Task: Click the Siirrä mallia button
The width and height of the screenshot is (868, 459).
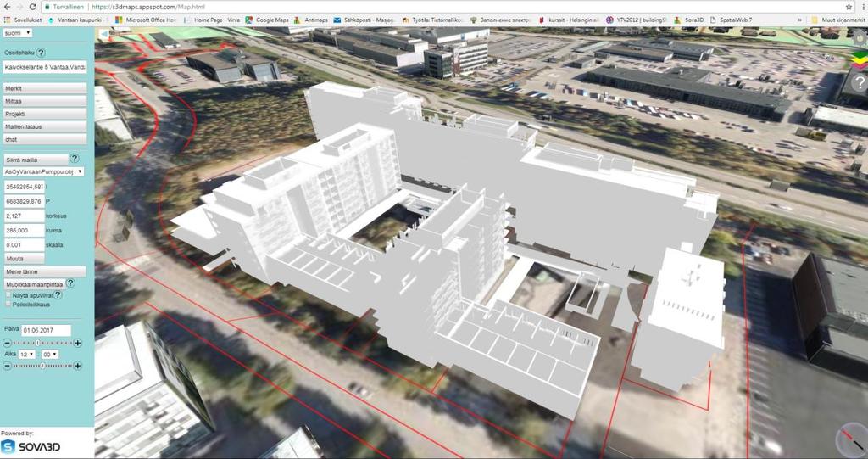Action: (36, 160)
